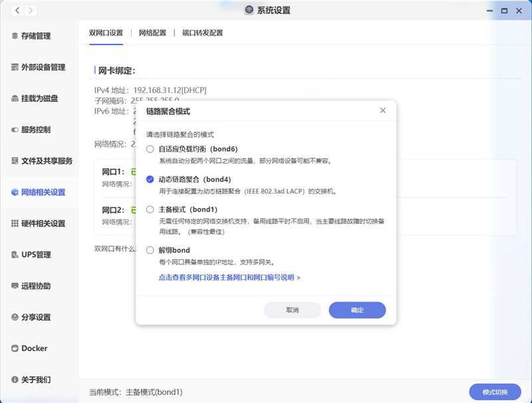Open link about primary/backup port numbering
The width and height of the screenshot is (532, 403).
pos(229,277)
